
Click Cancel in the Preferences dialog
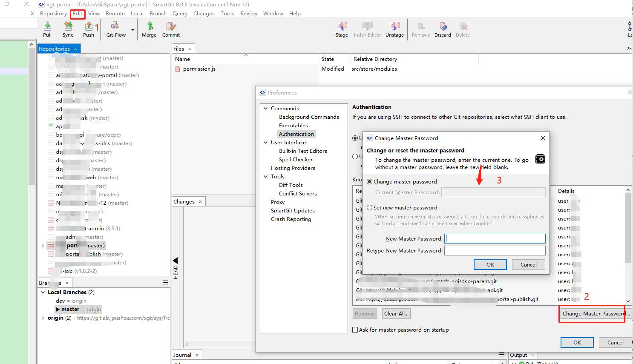coord(615,342)
